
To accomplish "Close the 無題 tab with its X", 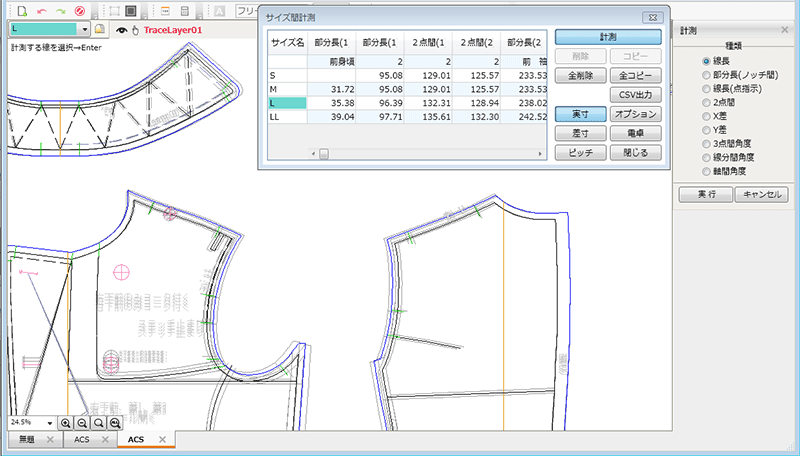I will pyautogui.click(x=50, y=439).
